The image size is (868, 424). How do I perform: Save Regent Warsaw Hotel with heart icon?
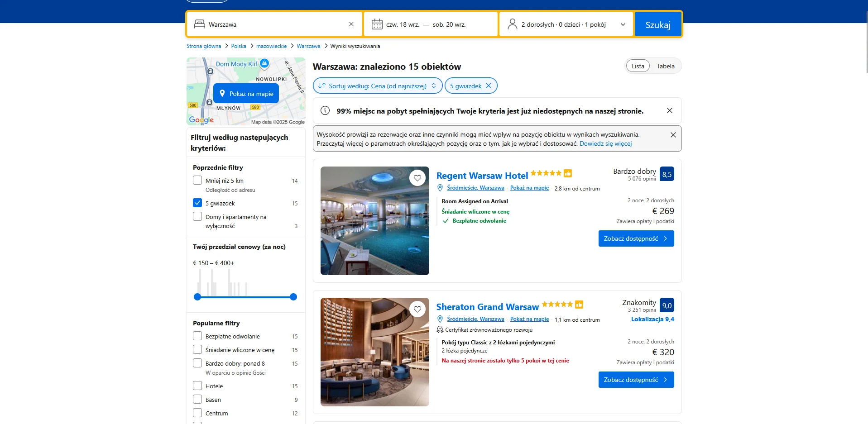point(417,178)
